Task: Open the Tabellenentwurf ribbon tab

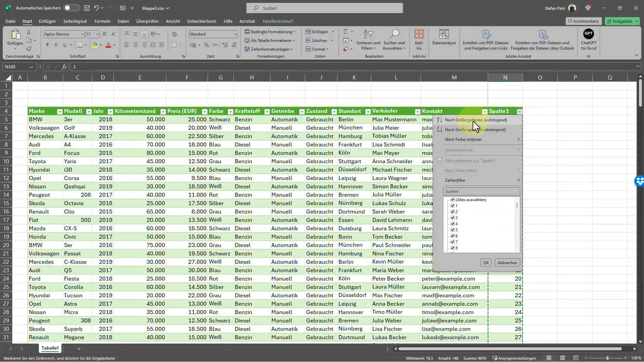Action: [277, 21]
